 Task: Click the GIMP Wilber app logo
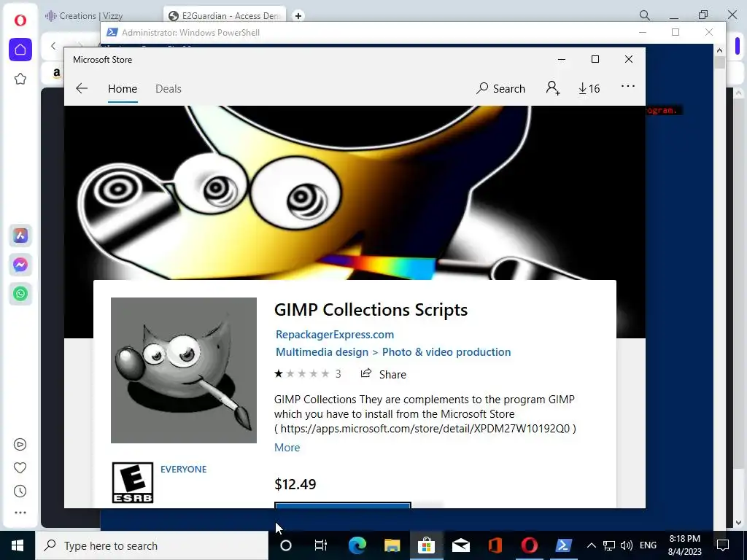(x=183, y=370)
